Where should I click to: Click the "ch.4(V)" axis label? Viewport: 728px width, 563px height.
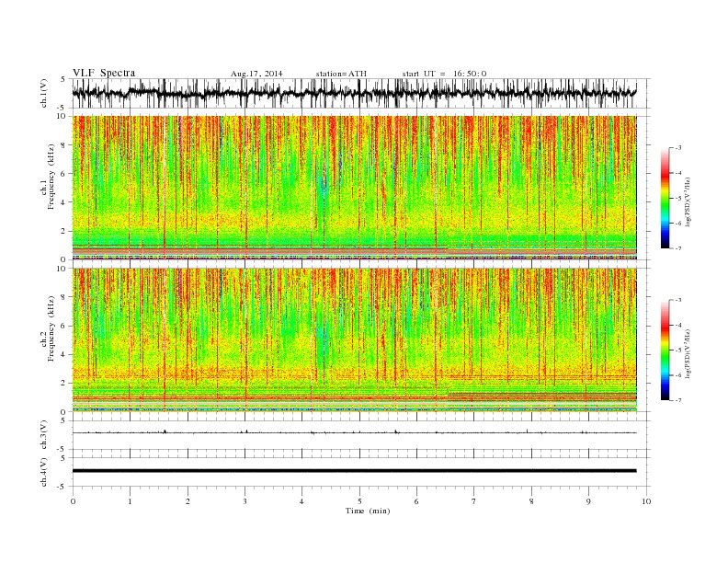tap(44, 472)
